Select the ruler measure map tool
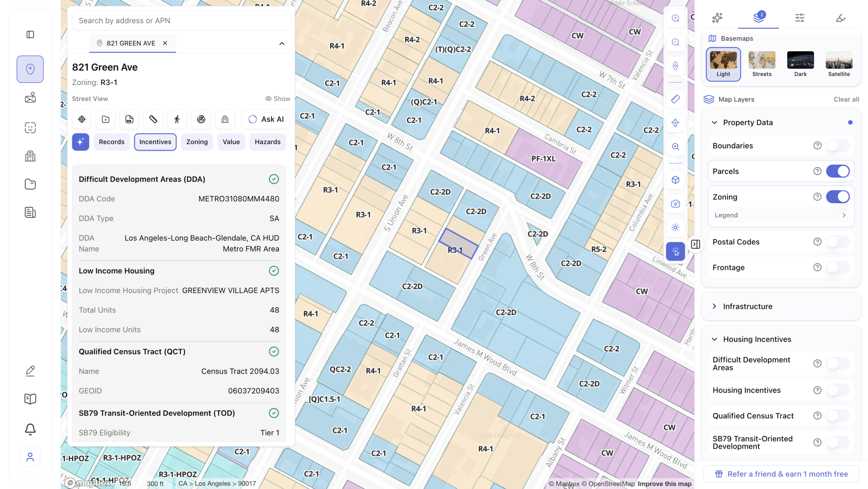Screen dimensions: 868x489 tap(675, 99)
